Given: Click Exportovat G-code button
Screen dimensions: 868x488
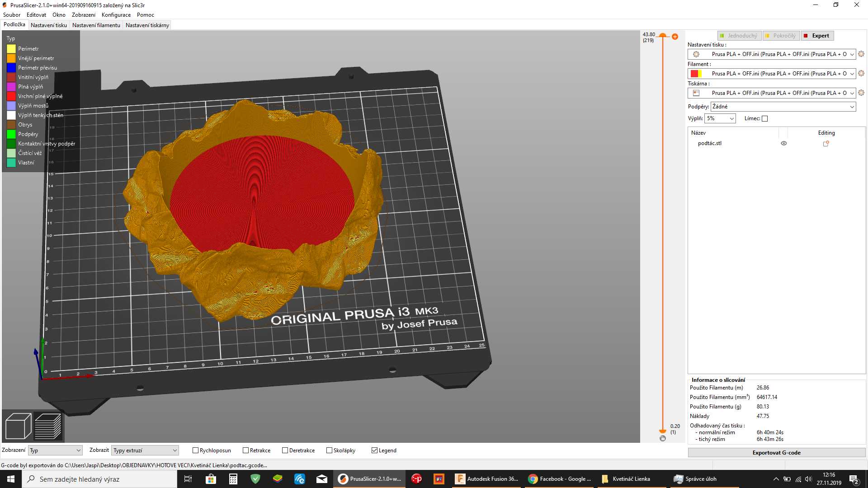Looking at the screenshot, I should click(x=777, y=453).
